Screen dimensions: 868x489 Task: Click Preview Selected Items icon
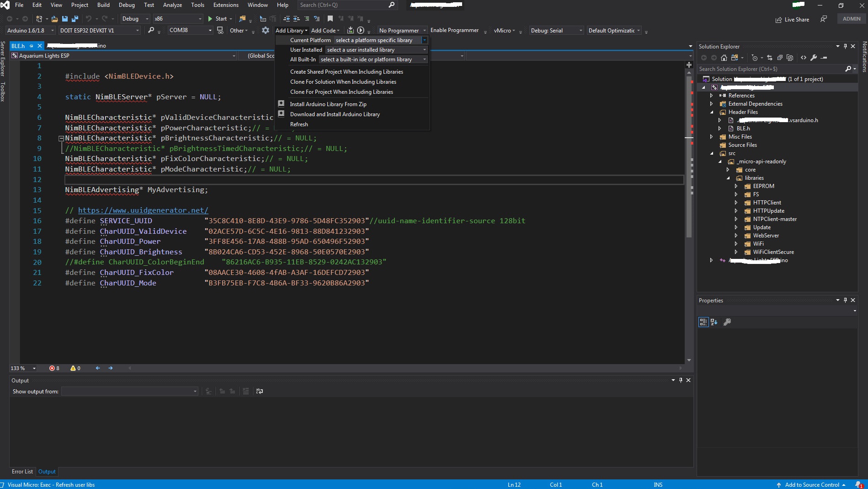pos(824,58)
